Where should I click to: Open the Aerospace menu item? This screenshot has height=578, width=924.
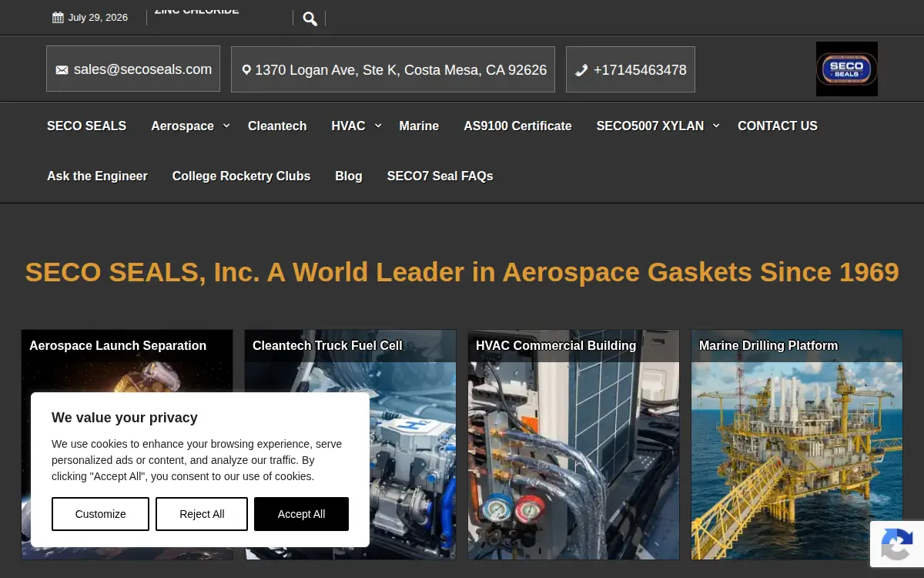pos(182,126)
